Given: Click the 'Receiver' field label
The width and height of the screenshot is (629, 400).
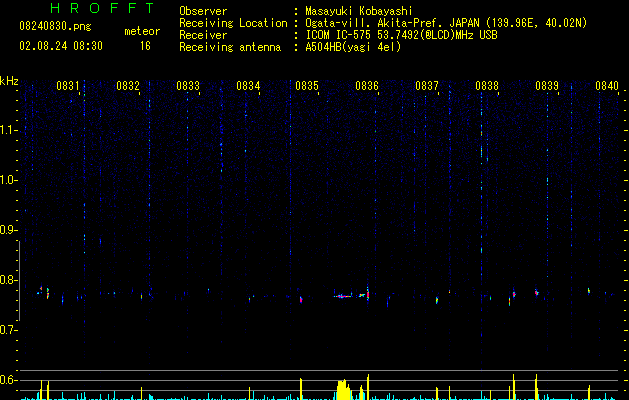Looking at the screenshot, I should (x=203, y=35).
